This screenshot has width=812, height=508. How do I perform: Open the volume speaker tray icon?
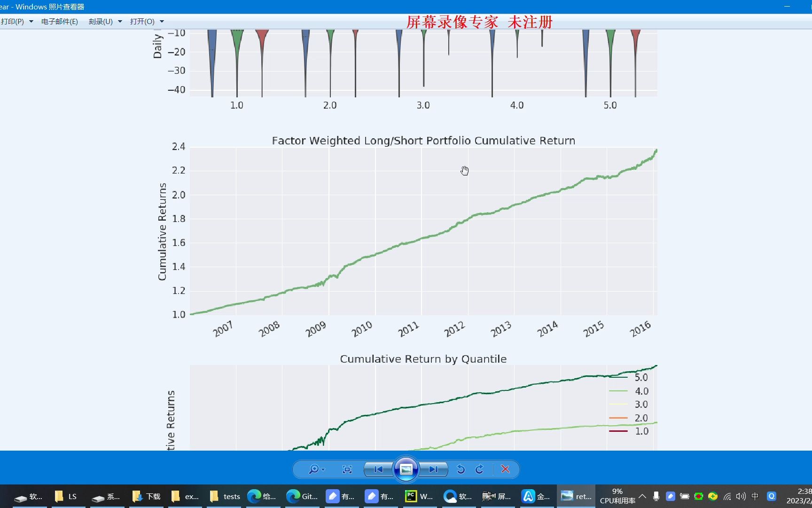coord(741,496)
